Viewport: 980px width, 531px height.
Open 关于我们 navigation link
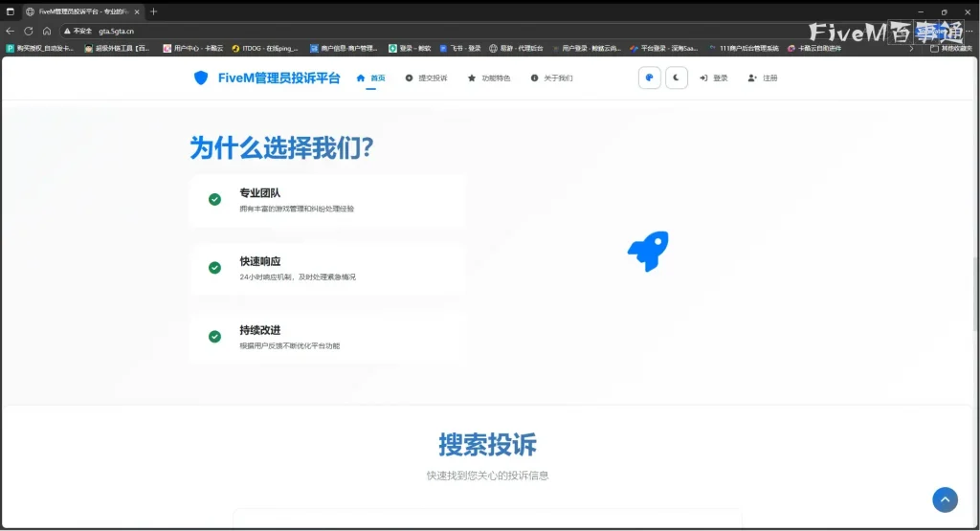click(552, 78)
